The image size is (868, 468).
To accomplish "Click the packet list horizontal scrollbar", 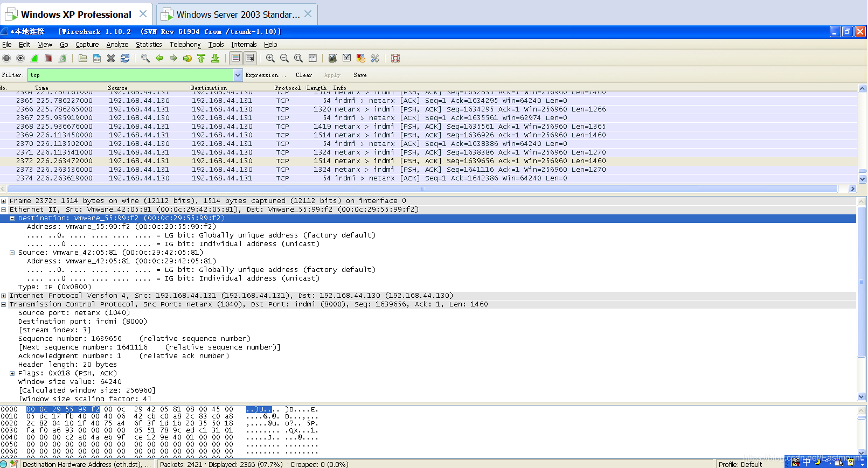I will pos(423,189).
